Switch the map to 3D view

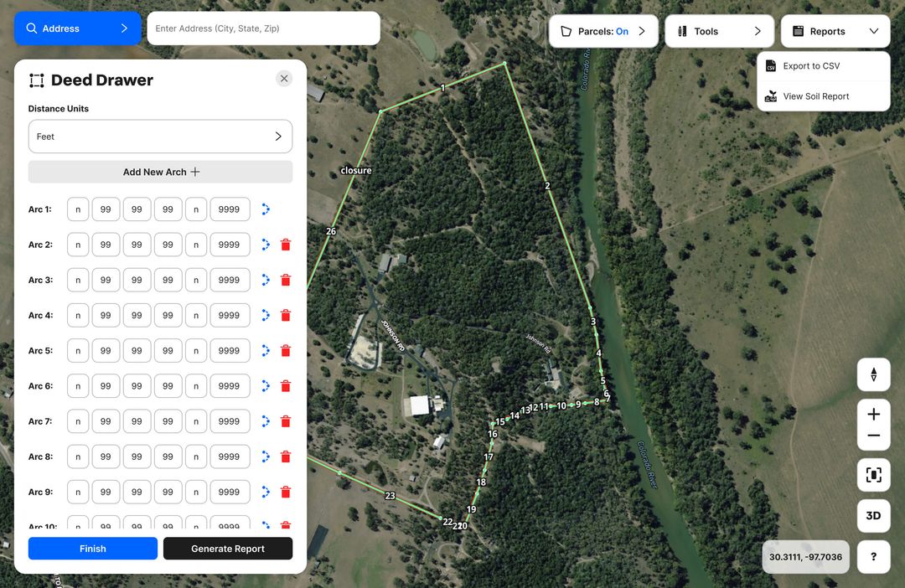(873, 515)
